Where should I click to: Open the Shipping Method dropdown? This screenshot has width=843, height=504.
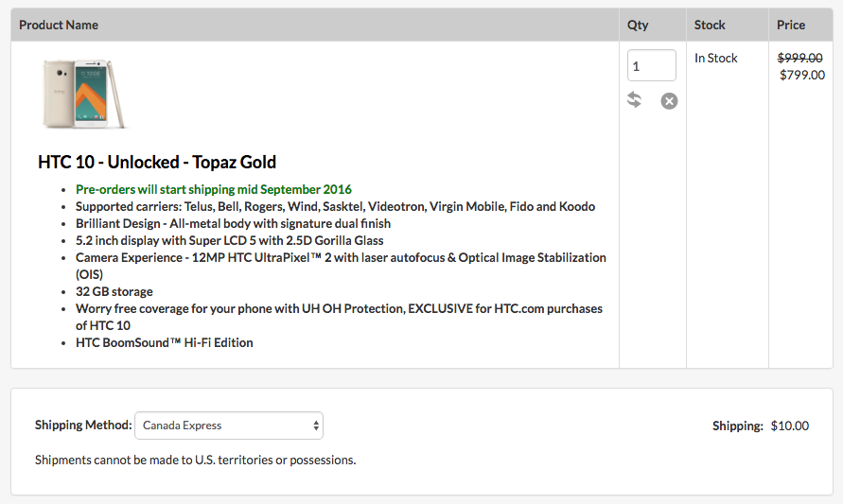(229, 426)
